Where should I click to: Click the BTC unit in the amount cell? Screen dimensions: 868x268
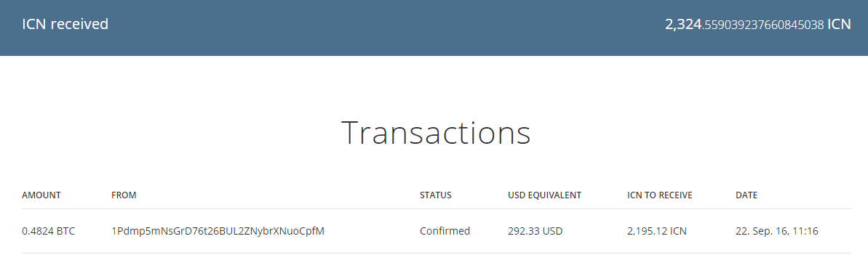[x=65, y=231]
